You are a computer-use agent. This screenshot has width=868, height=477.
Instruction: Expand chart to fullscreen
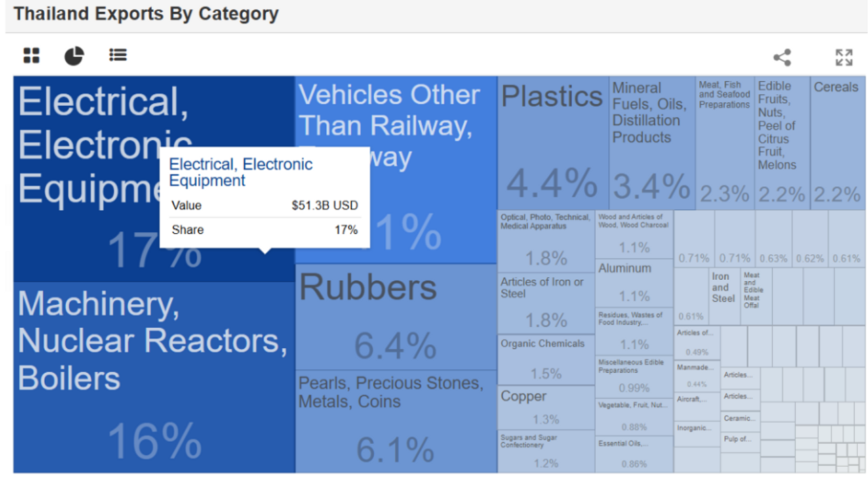(844, 58)
